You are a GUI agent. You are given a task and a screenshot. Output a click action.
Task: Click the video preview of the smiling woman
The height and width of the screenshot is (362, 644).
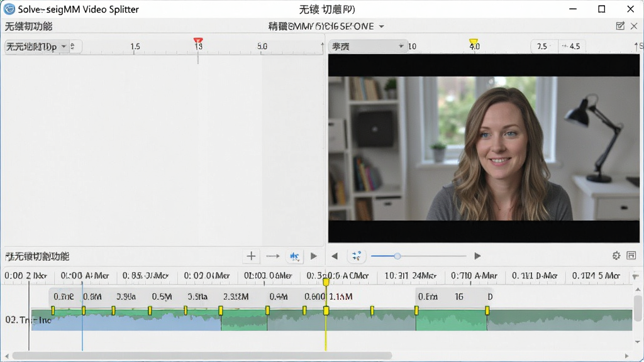(x=484, y=148)
